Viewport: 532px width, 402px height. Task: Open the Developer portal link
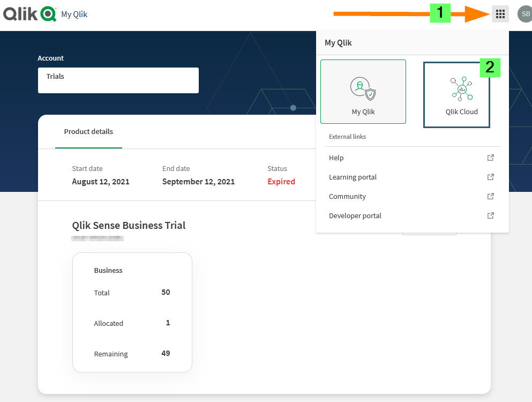(355, 215)
